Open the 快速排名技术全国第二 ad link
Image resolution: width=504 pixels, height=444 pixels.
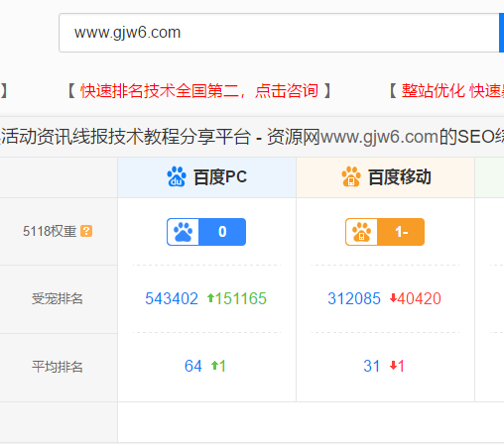(199, 90)
